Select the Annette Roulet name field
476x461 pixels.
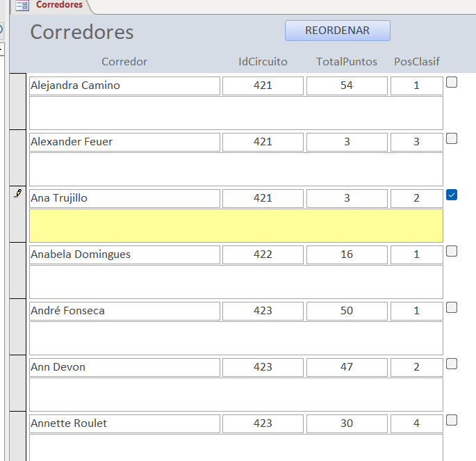click(125, 423)
